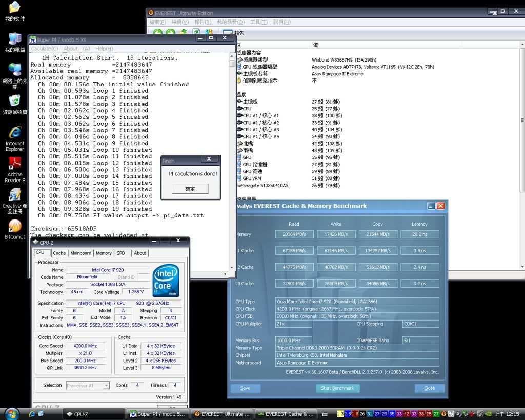
Task: Launch Internet Explorer from the desktop
Action: 15,138
